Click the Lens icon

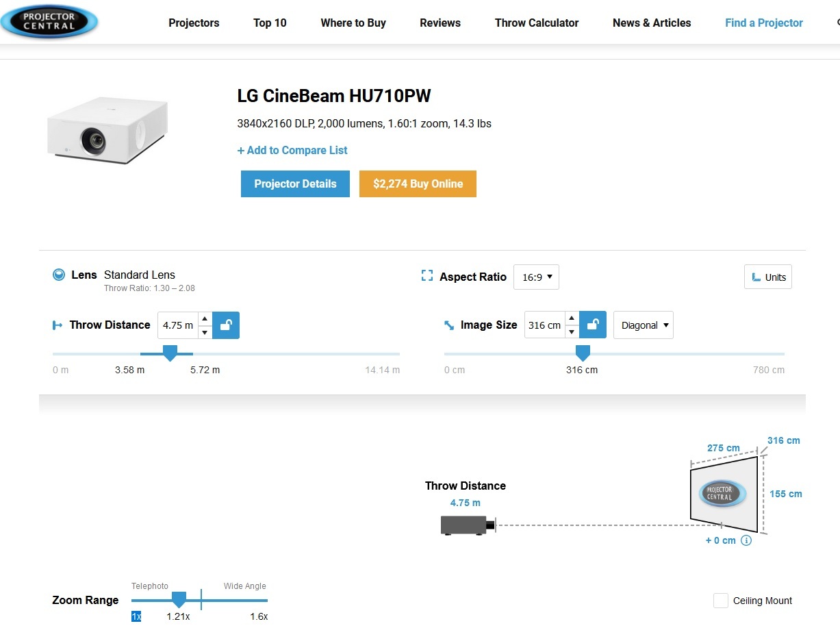click(x=59, y=275)
